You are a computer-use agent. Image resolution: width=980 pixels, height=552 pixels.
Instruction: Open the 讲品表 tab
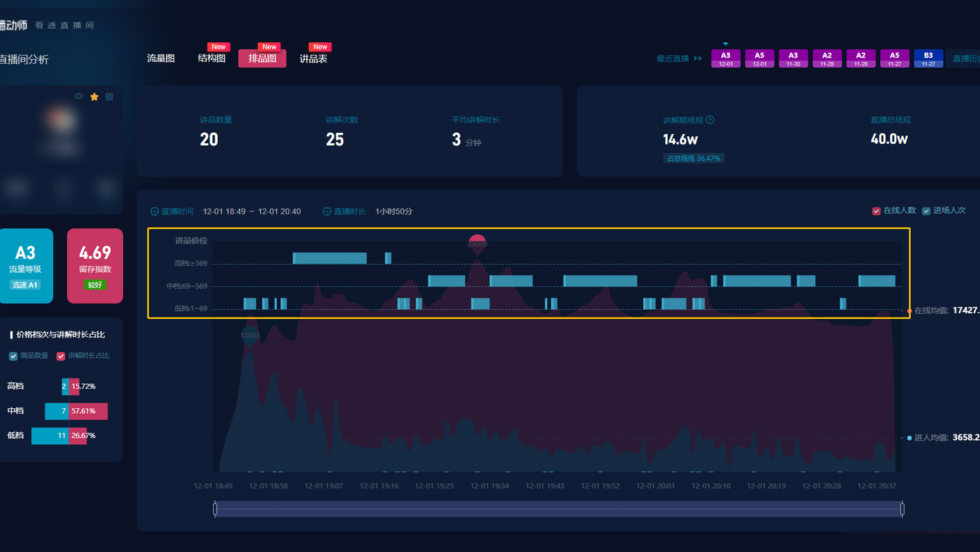click(x=313, y=59)
